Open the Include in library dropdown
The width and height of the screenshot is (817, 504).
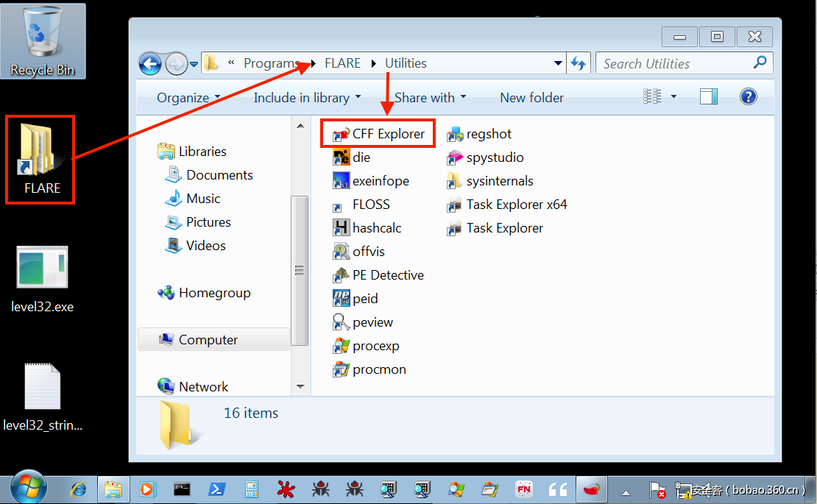point(307,98)
